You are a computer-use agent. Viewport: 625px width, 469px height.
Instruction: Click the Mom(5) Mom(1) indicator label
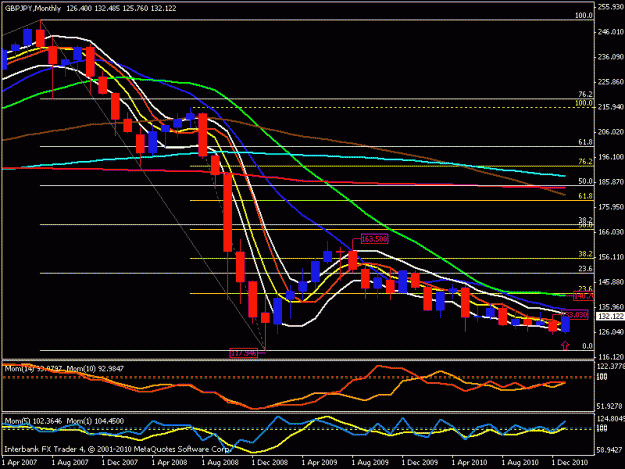coord(64,421)
